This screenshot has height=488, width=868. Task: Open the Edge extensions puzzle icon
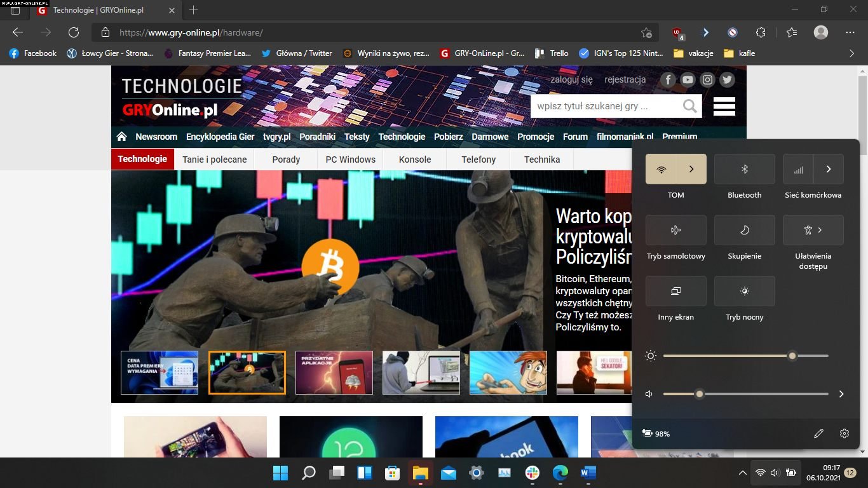click(x=761, y=32)
